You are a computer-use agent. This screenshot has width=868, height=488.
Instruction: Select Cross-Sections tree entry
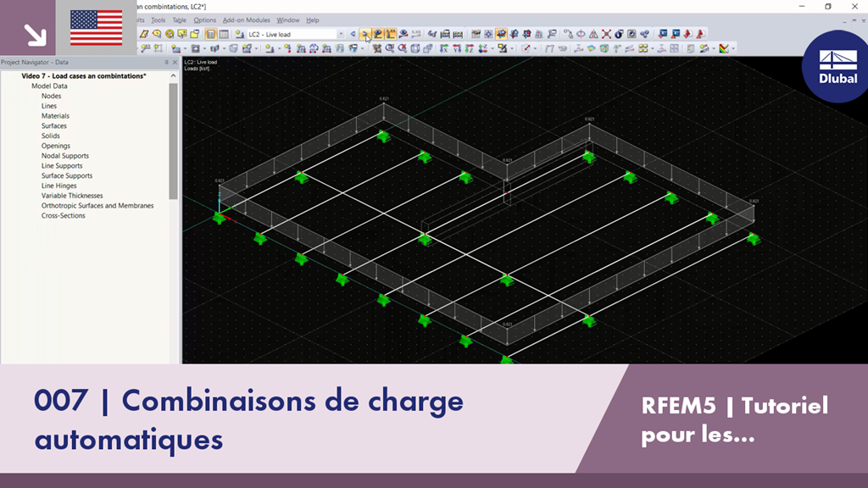click(63, 216)
